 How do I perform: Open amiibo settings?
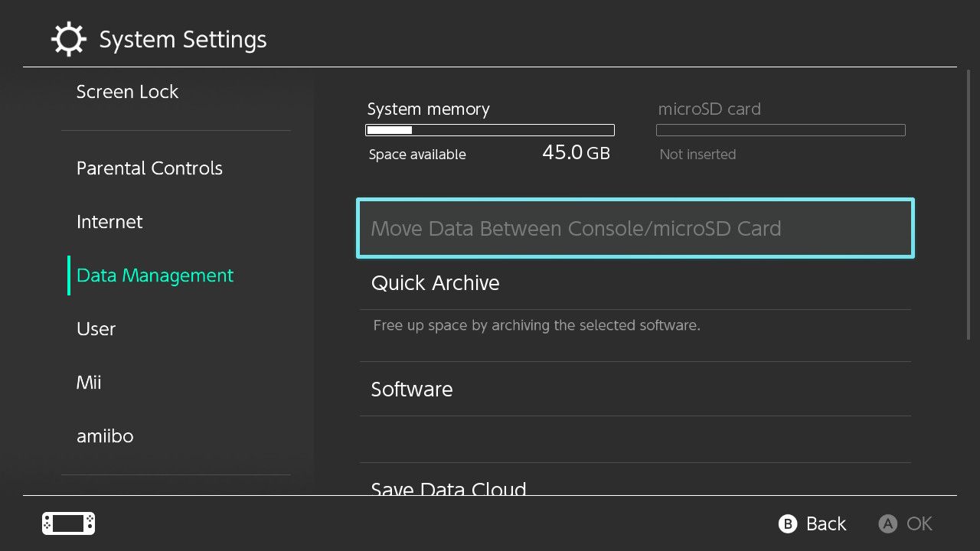coord(105,435)
